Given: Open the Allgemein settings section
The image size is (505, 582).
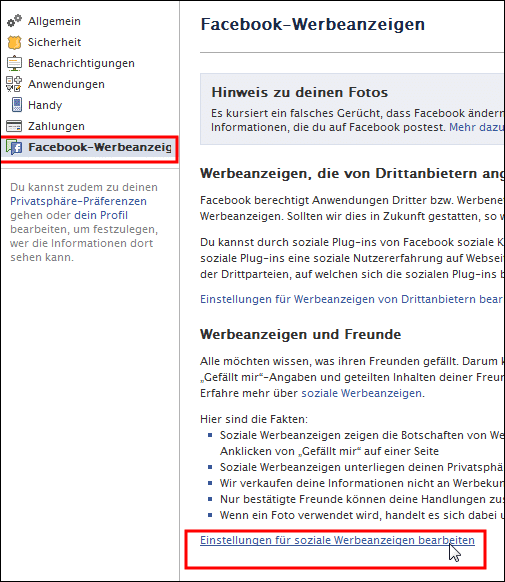Looking at the screenshot, I should 54,21.
